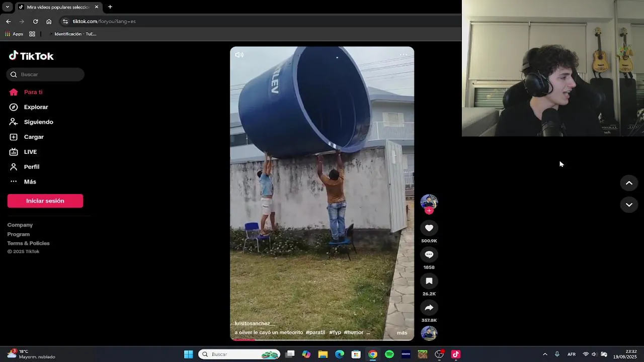Select the tiktok.com address bar URL

pyautogui.click(x=104, y=21)
